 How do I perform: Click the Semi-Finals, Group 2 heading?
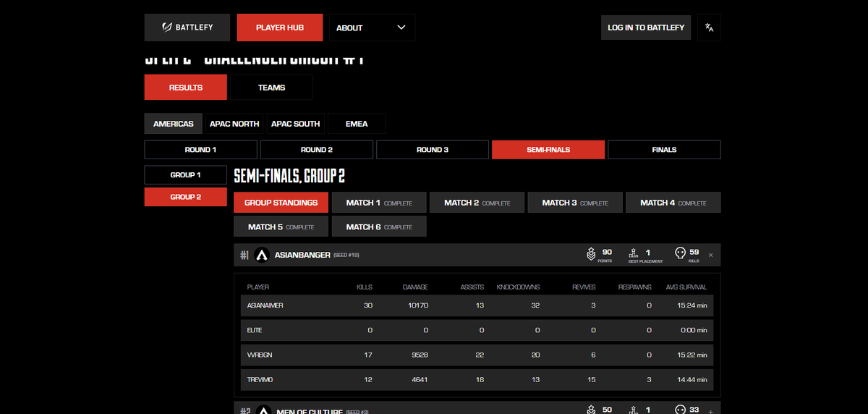pos(290,176)
